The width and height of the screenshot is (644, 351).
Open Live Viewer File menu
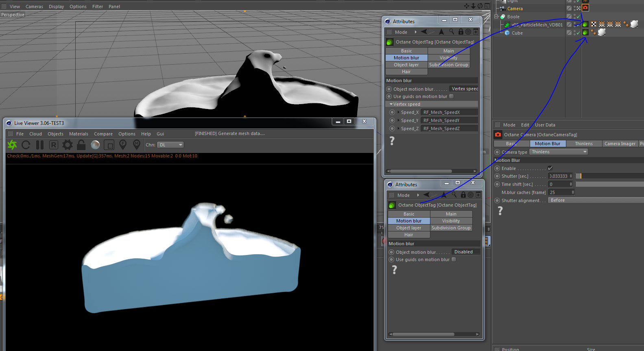(20, 134)
